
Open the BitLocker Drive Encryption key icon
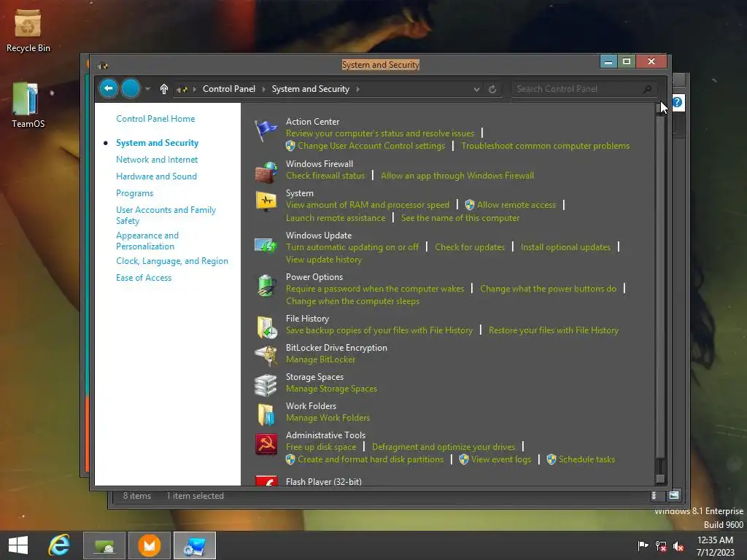(266, 355)
